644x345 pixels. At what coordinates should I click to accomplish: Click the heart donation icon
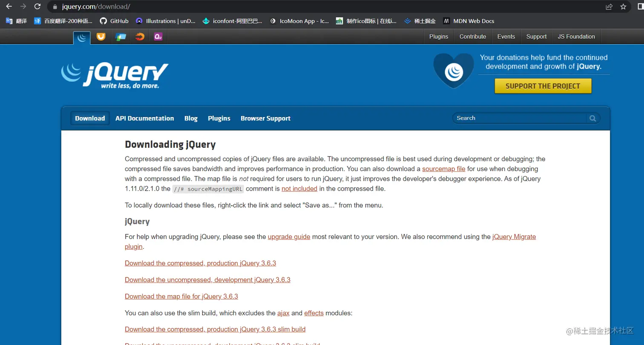point(453,71)
